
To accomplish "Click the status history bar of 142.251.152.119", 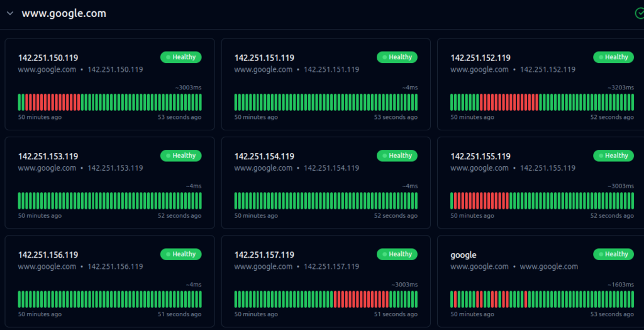I will pos(542,102).
